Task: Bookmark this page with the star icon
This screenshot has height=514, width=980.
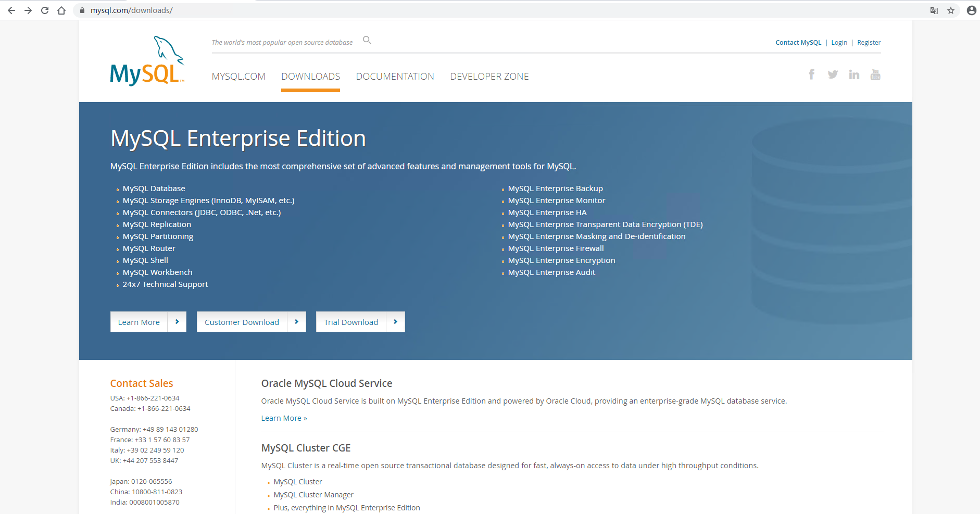Action: (x=951, y=10)
